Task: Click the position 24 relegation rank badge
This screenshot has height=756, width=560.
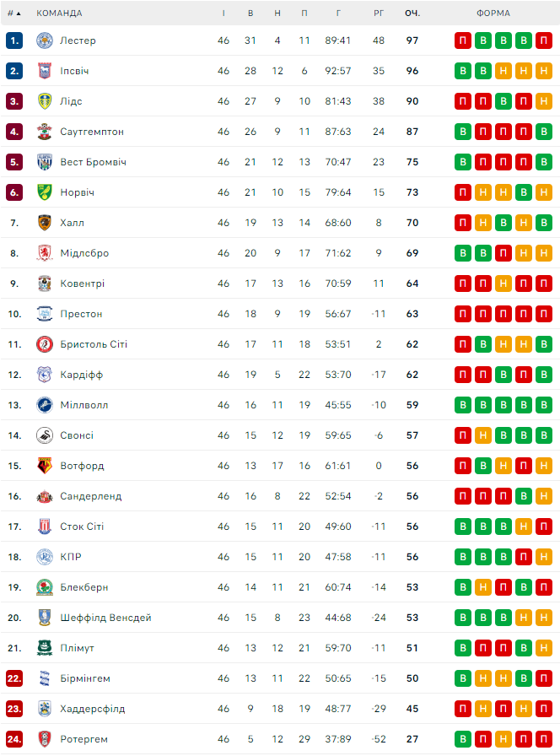Action: click(x=14, y=739)
